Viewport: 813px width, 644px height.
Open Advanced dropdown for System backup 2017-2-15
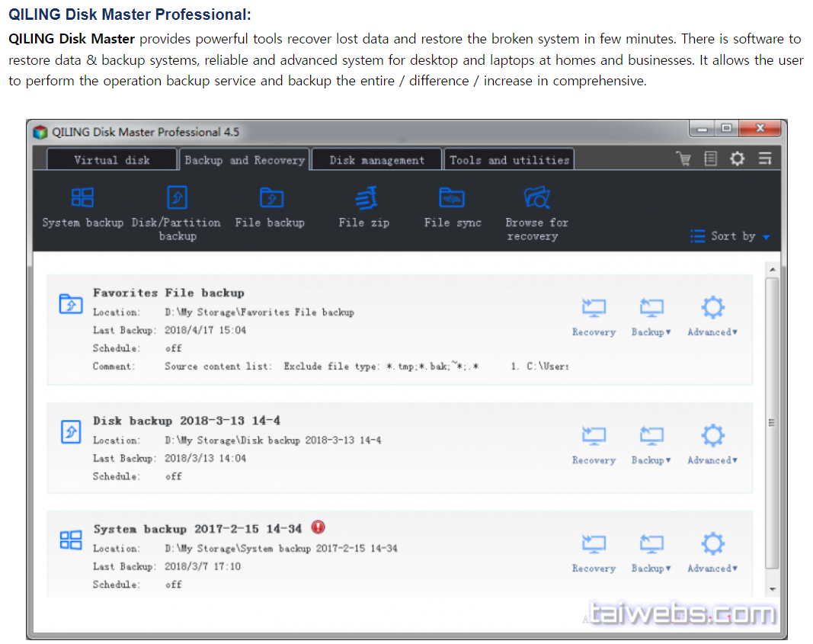pos(712,554)
